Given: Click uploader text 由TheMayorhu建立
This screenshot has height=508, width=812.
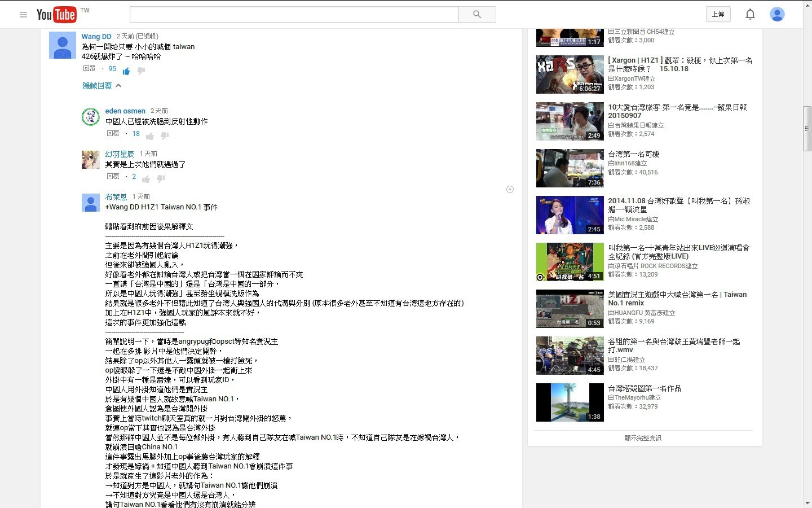Looking at the screenshot, I should pyautogui.click(x=633, y=397).
